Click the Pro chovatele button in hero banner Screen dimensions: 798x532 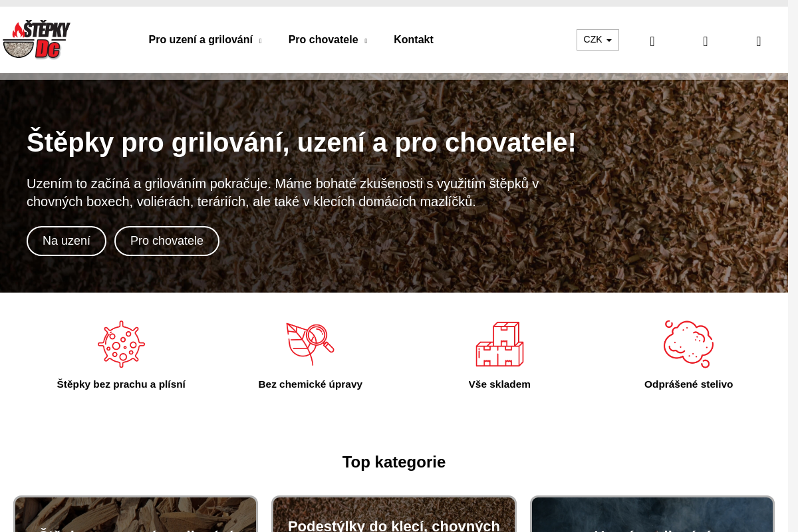[167, 241]
